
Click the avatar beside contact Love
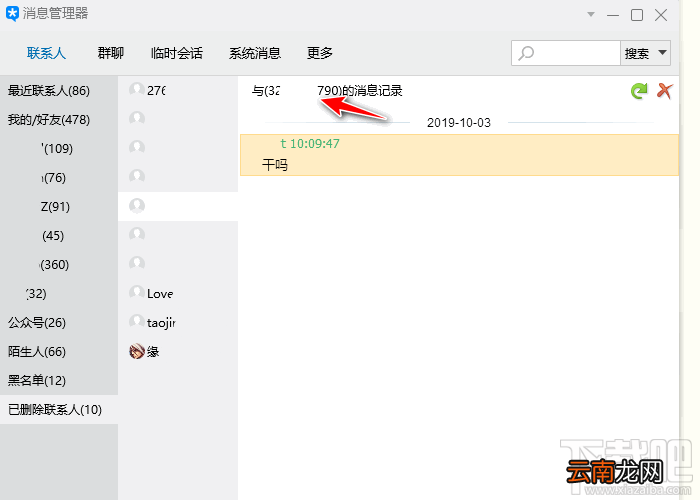137,293
